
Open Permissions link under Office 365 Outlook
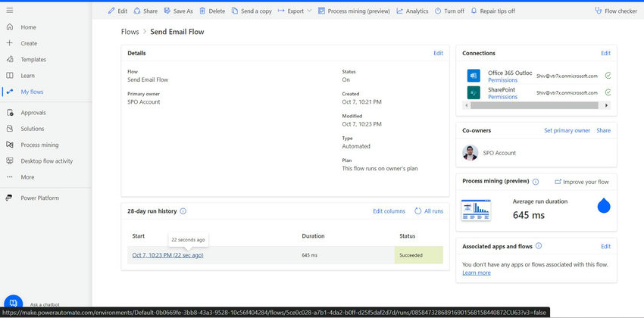[503, 80]
